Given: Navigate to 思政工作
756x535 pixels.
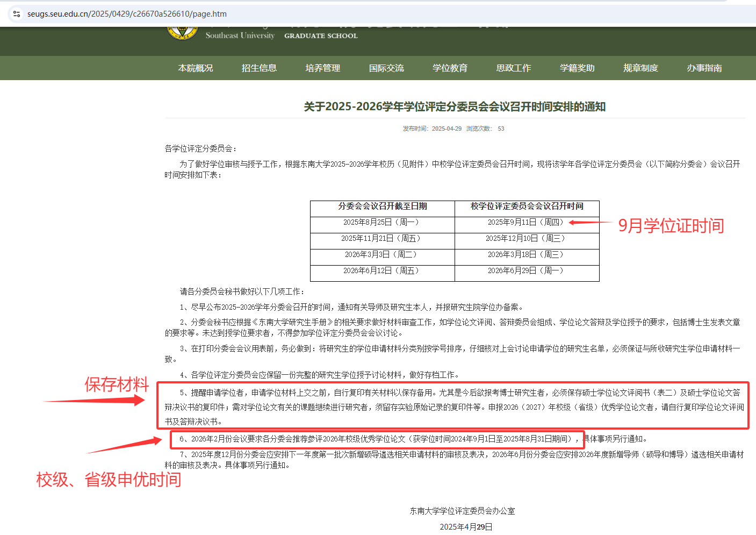Looking at the screenshot, I should tap(513, 68).
